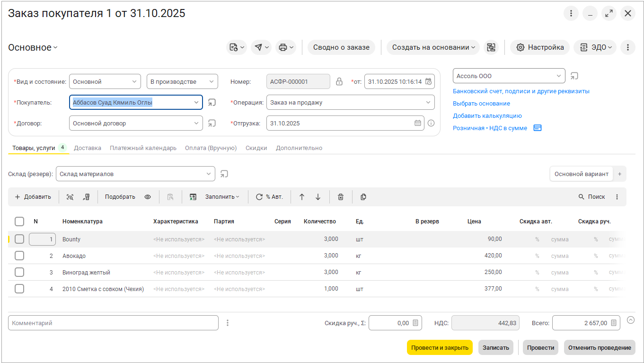This screenshot has width=644, height=363.
Task: Click the copy rows icon in the table toolbar
Action: [x=363, y=197]
